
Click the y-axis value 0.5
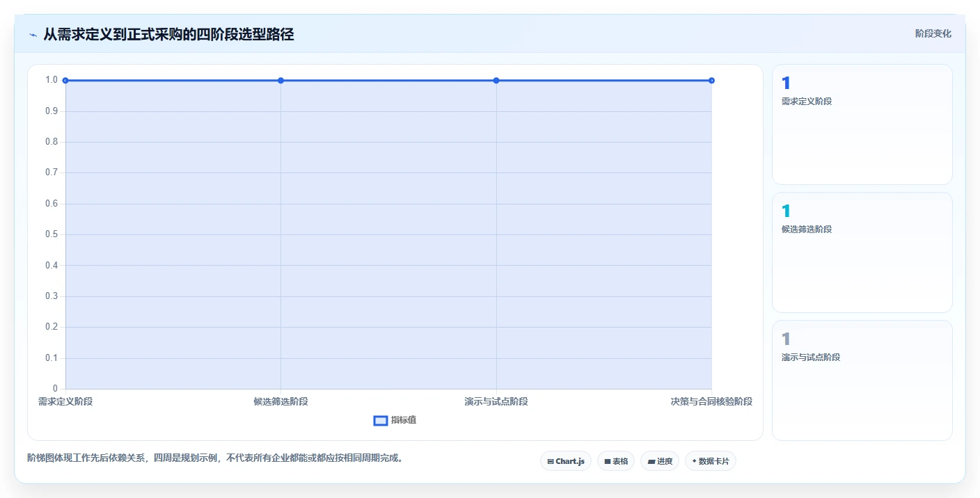52,234
